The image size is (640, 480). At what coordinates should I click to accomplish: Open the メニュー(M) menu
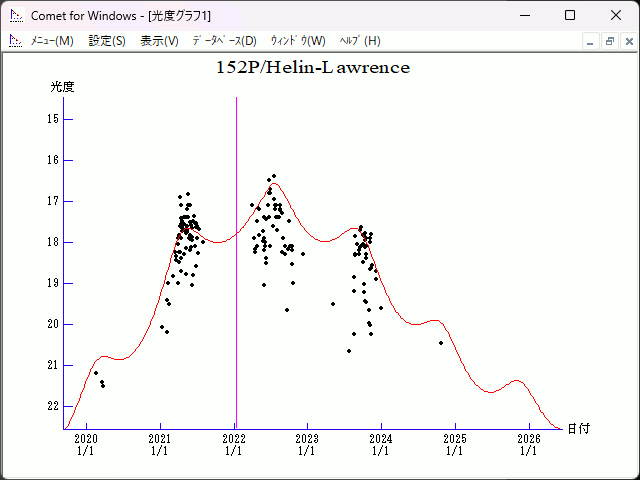click(52, 41)
